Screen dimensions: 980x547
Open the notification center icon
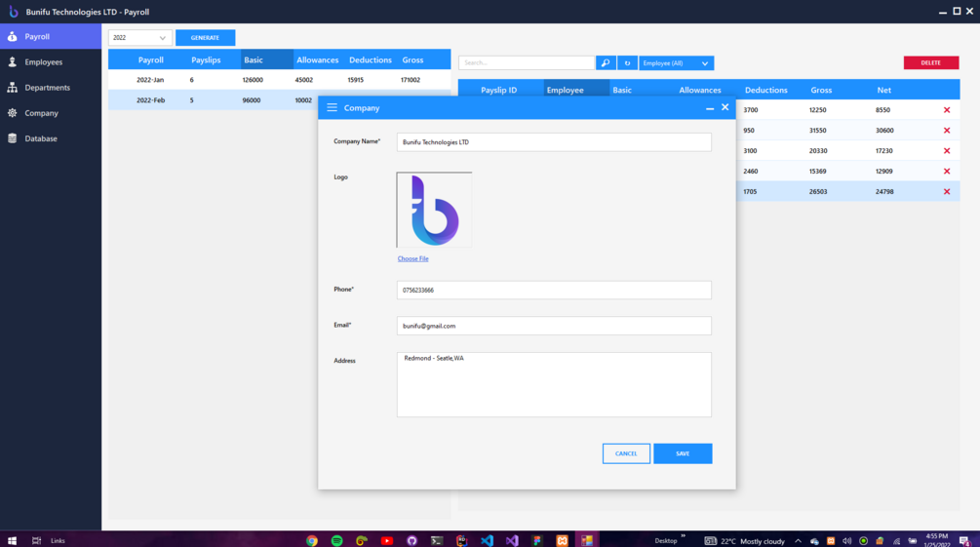(965, 541)
